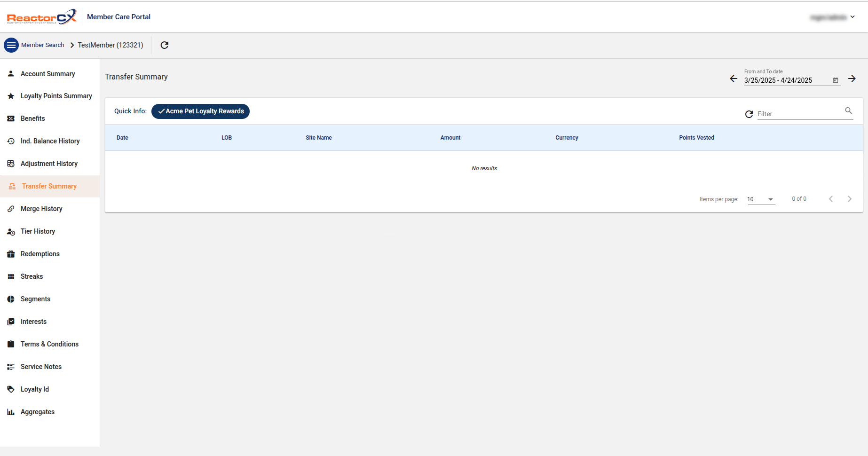Select Loyalty Points Summary menu item
The width and height of the screenshot is (868, 456).
[x=56, y=96]
